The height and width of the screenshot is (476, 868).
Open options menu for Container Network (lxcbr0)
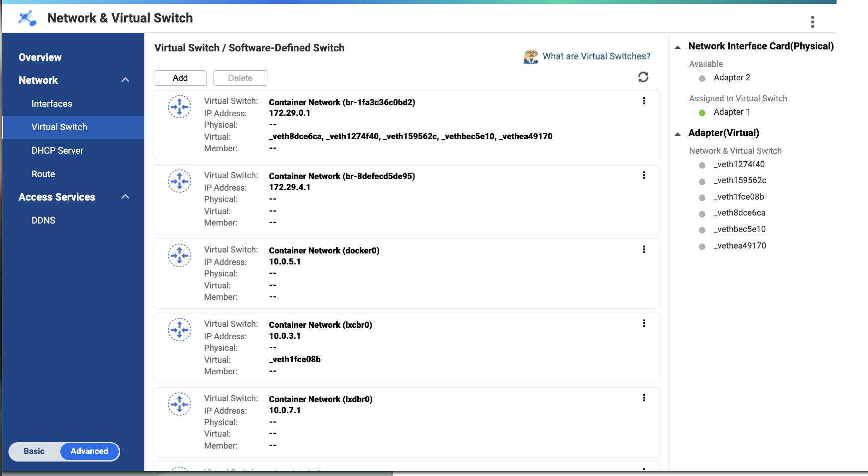[x=644, y=323]
